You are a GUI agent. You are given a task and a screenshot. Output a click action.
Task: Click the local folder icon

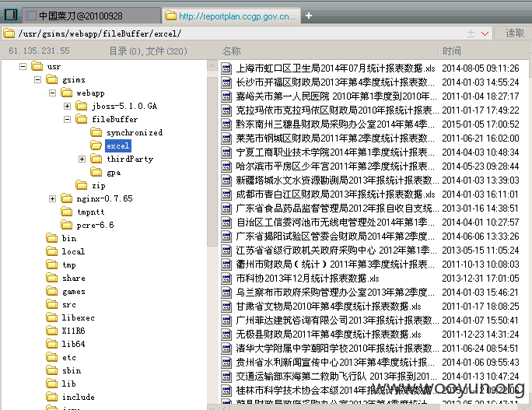(x=52, y=251)
